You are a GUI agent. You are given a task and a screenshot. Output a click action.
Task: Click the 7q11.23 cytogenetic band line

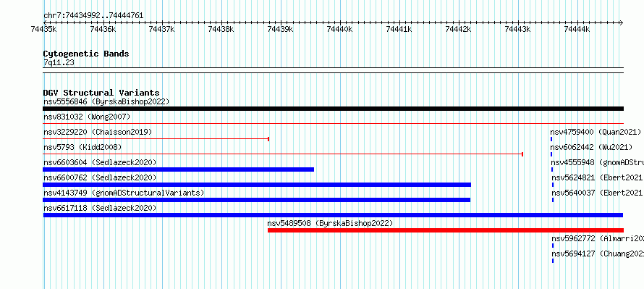tap(333, 70)
